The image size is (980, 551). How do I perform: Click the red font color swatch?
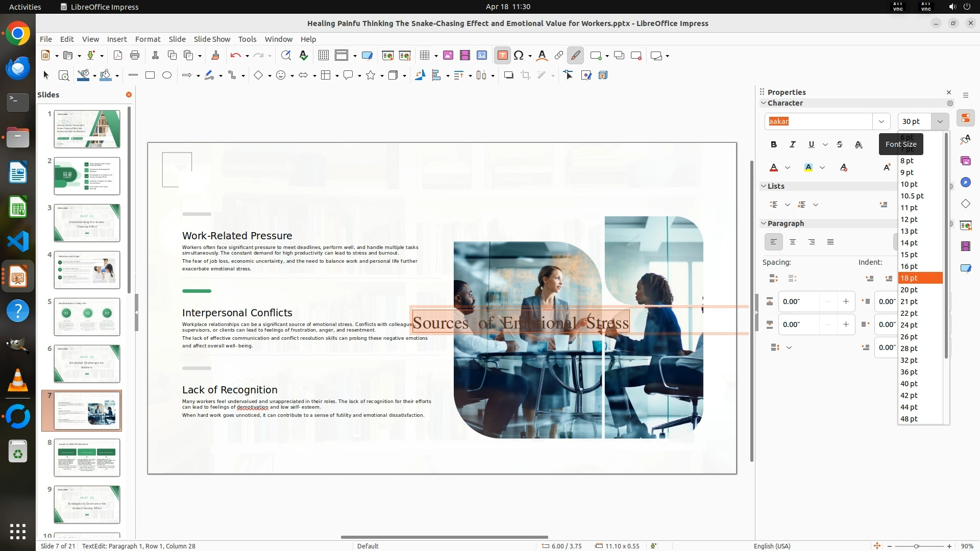pyautogui.click(x=774, y=168)
